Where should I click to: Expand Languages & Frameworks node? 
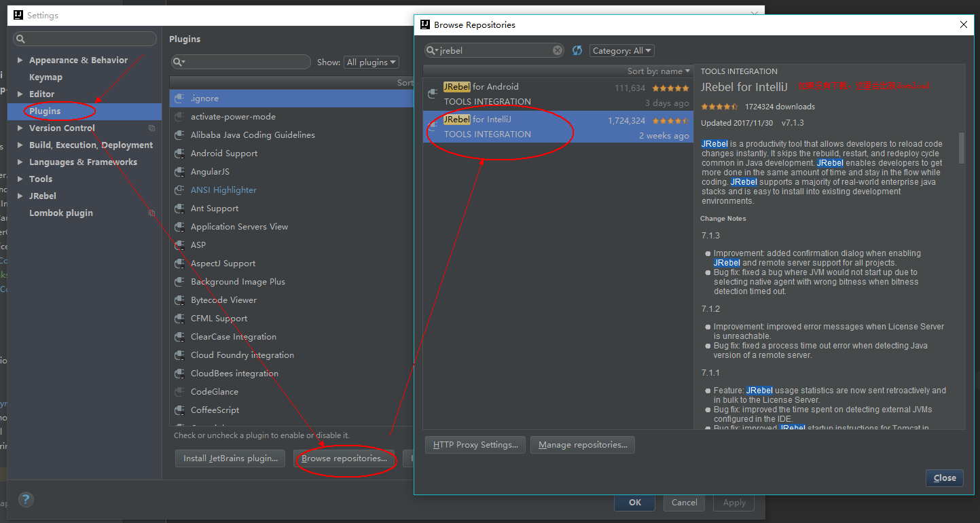pos(20,162)
